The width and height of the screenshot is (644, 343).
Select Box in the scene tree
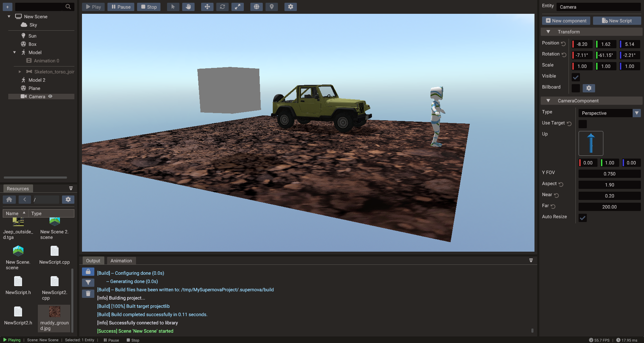point(32,44)
